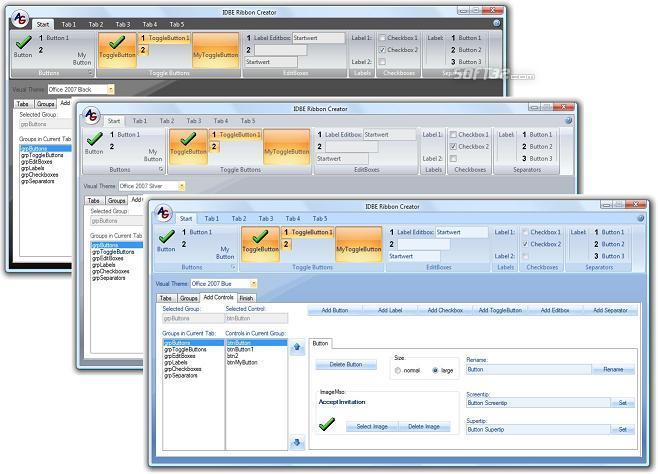The image size is (658, 474).
Task: Toggle the large ToggleButton checkmark in blue window
Action: (x=260, y=244)
